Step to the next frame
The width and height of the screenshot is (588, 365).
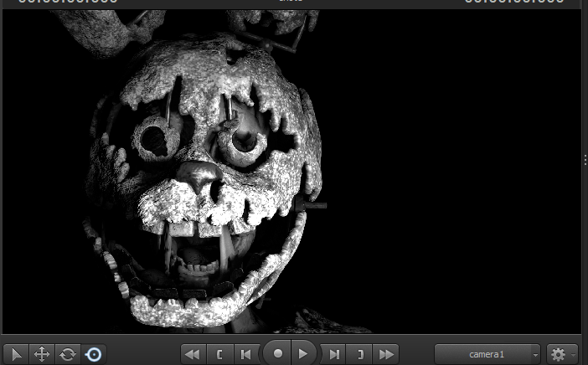[333, 354]
